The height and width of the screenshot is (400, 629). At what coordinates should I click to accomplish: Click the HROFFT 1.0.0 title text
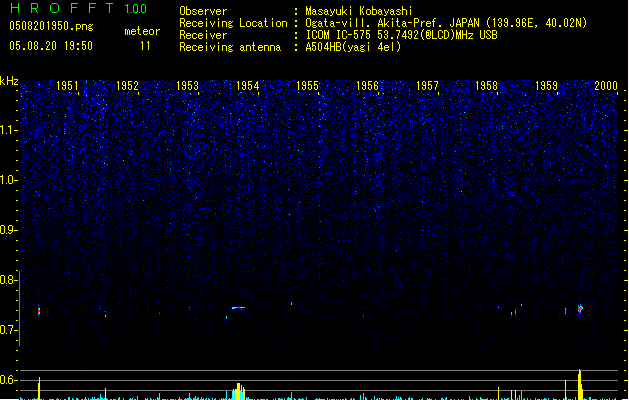(78, 8)
